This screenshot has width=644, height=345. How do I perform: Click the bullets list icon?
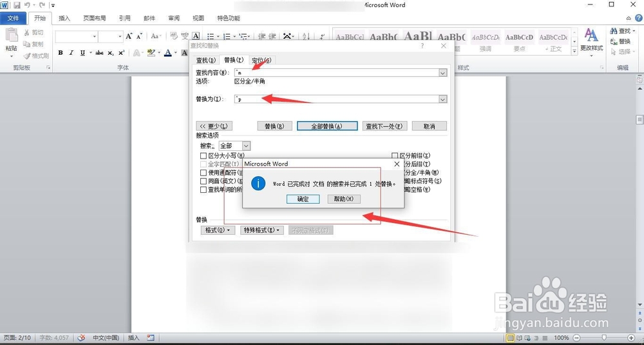(x=211, y=36)
